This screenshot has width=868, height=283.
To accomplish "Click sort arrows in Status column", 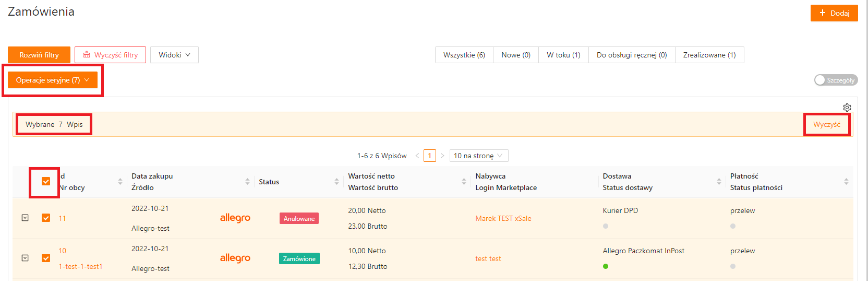I will click(336, 182).
